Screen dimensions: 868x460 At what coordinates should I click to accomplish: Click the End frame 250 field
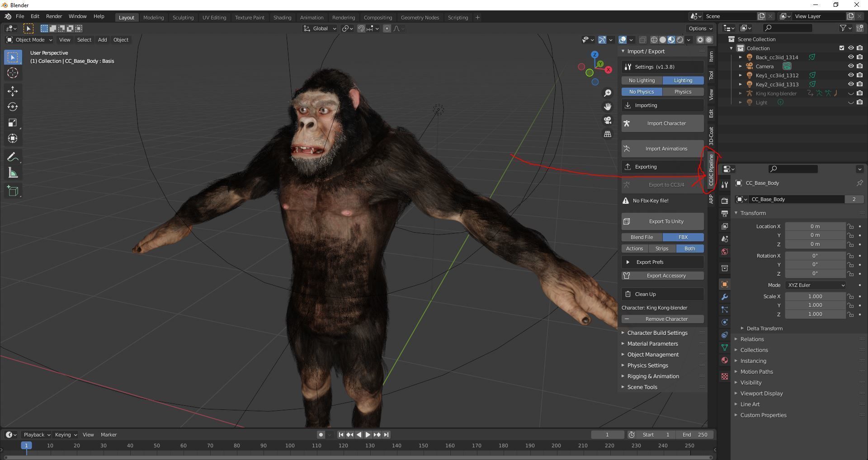tap(695, 435)
